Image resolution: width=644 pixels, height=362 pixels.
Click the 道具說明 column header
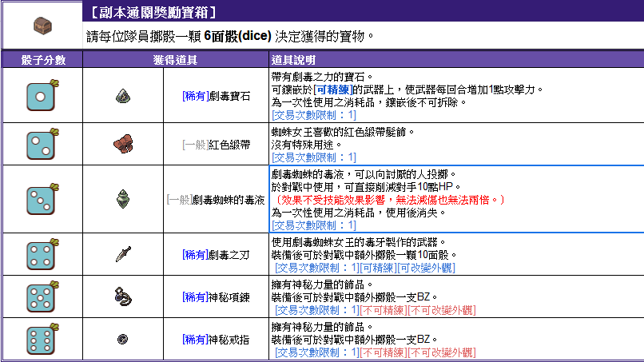(x=293, y=60)
